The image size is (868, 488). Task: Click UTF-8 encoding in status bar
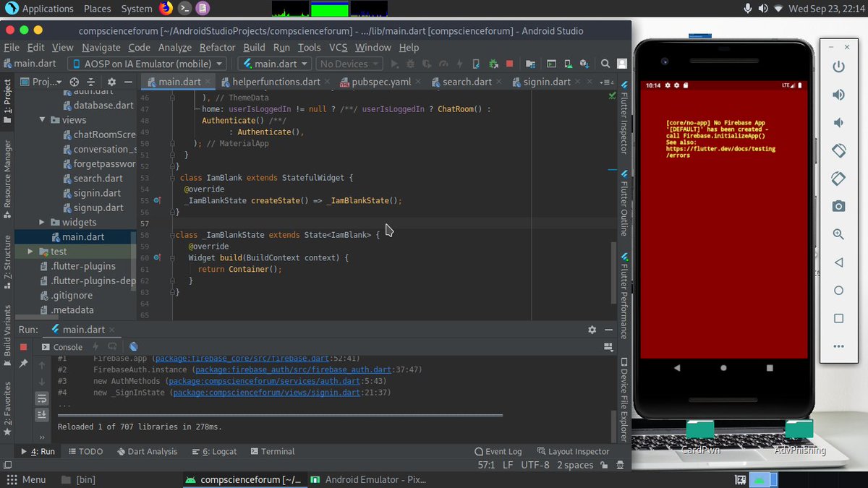(535, 466)
